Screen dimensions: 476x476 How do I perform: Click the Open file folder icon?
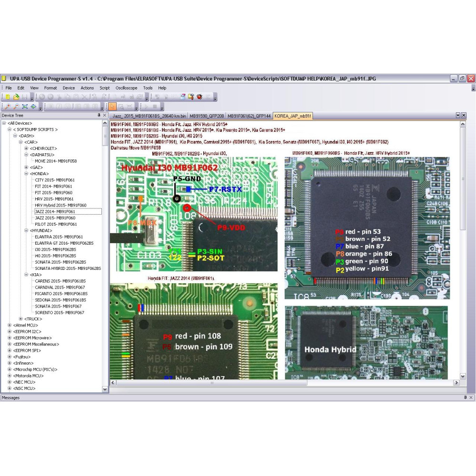pyautogui.click(x=16, y=97)
